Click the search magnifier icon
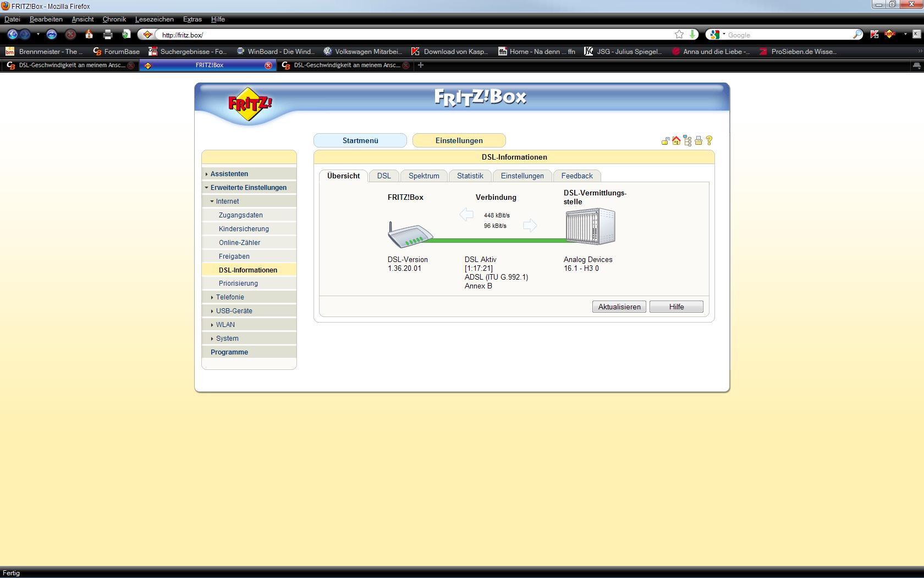This screenshot has width=924, height=578. [x=857, y=35]
